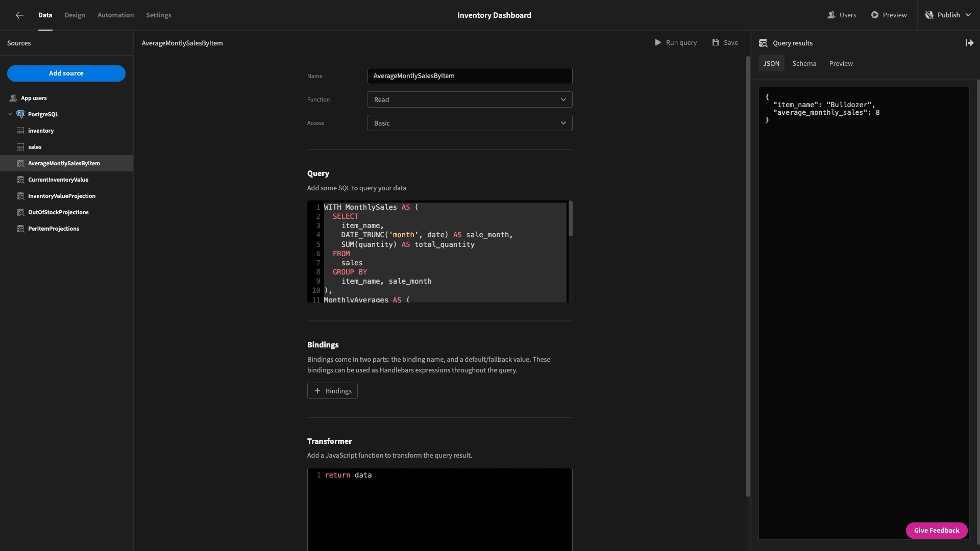This screenshot has height=551, width=980.
Task: Click the SQL editor vertical scrollbar
Action: coord(570,219)
